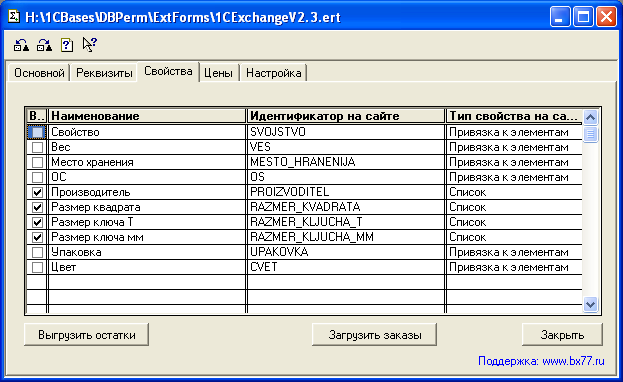Select the Тип свойства cell for Цвет

(514, 268)
